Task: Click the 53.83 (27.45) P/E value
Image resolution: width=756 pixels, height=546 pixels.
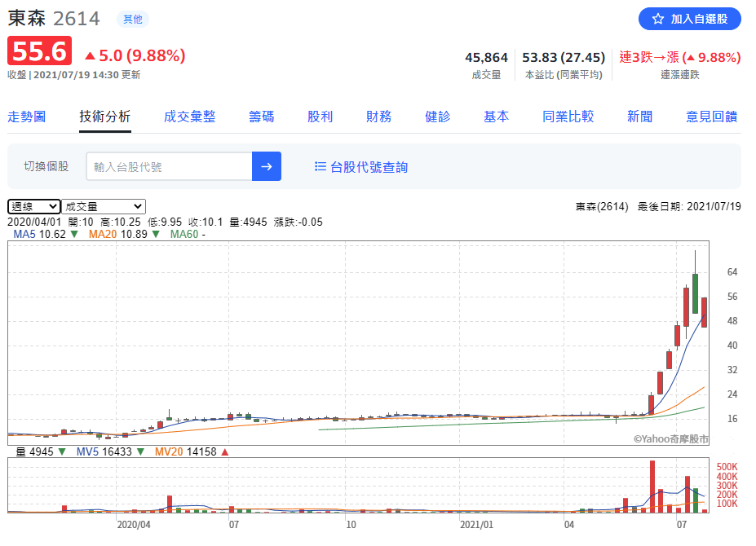Action: (x=564, y=58)
